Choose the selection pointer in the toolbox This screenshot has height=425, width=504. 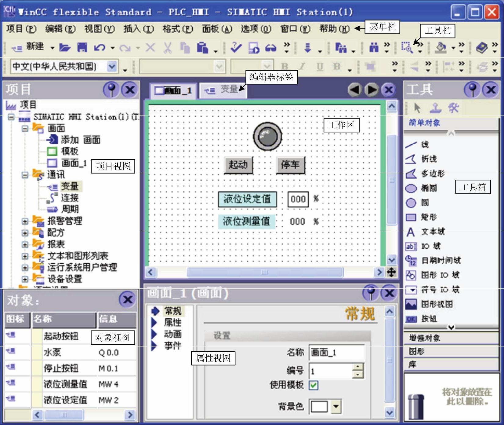pos(417,108)
